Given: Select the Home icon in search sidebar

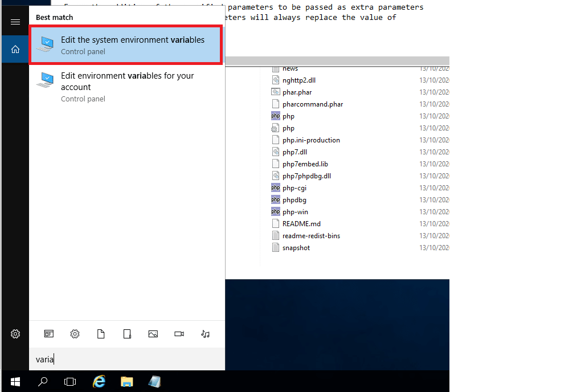Looking at the screenshot, I should [x=15, y=49].
